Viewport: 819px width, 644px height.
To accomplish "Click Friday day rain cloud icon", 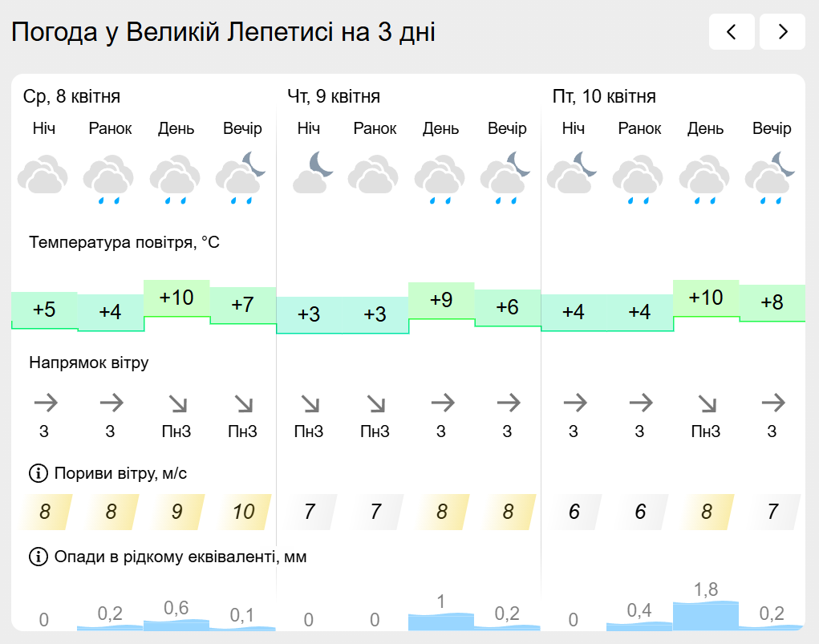I will [x=705, y=179].
